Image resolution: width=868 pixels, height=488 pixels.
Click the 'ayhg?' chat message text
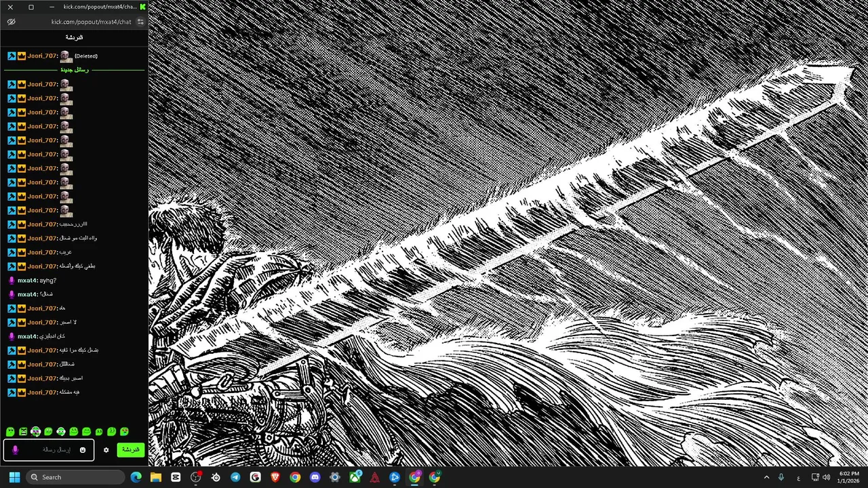pos(47,281)
